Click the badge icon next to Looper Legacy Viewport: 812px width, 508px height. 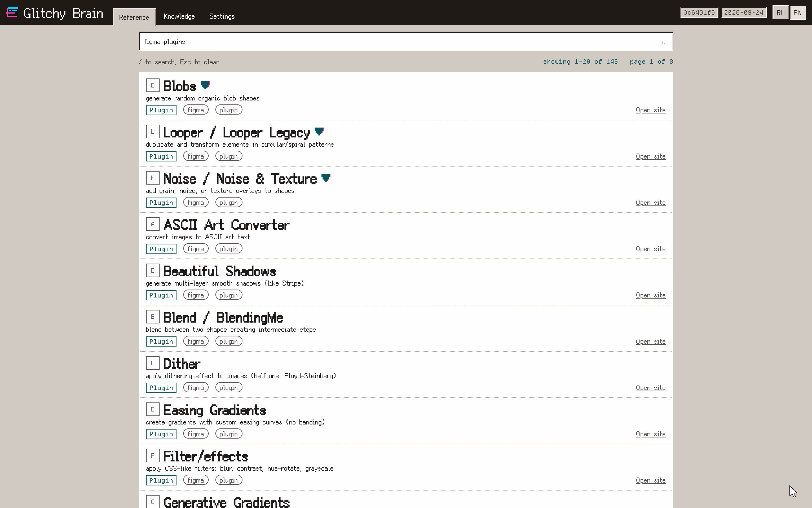click(x=319, y=132)
